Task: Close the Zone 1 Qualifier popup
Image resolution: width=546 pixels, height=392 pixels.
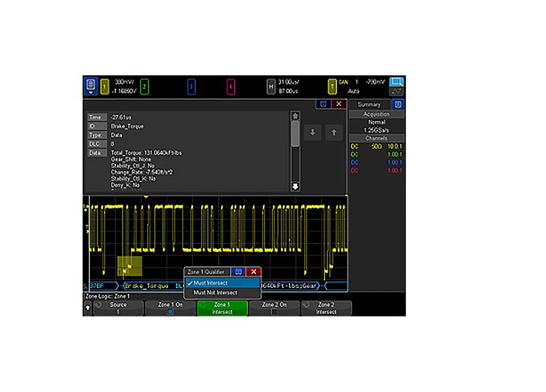Action: point(254,272)
